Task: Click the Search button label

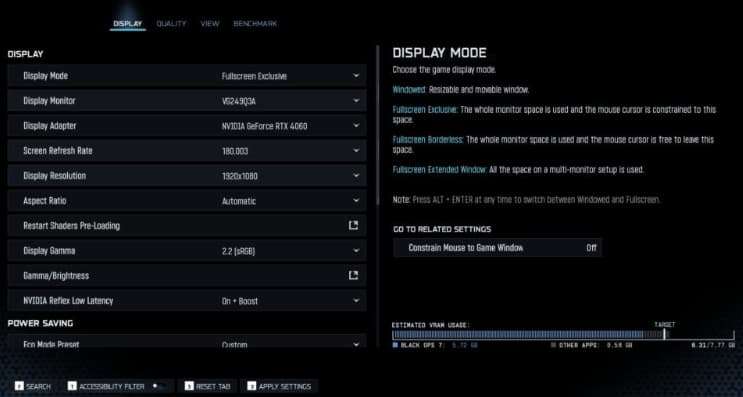Action: [38, 387]
